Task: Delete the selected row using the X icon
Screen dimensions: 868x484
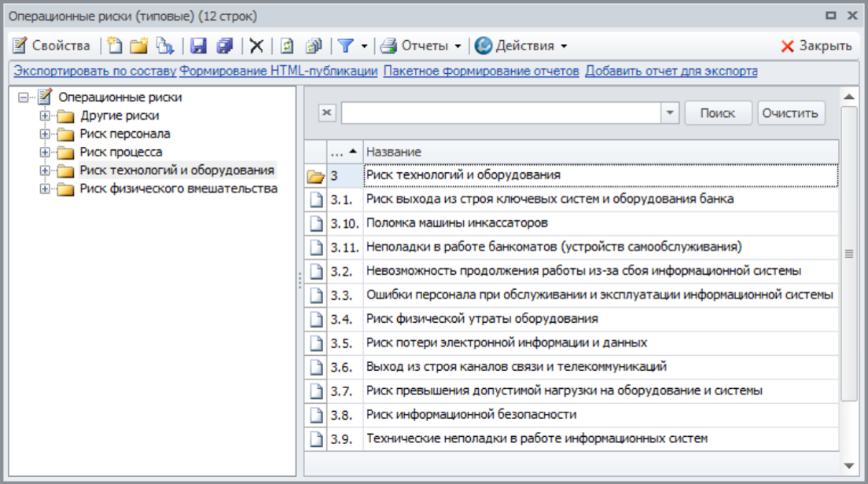Action: [255, 45]
